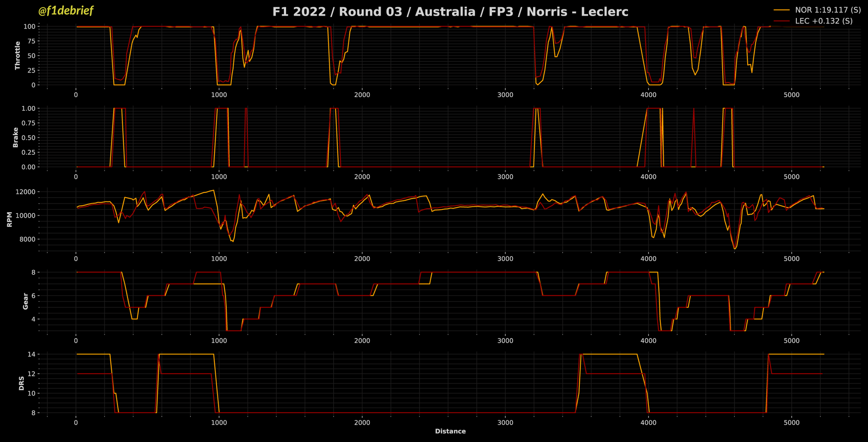
Task: Click the 5000 tick below the DRS plot
Action: click(791, 422)
